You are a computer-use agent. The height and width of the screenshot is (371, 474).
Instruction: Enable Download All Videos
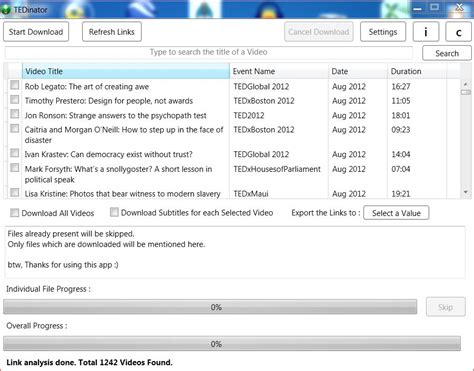(14, 213)
